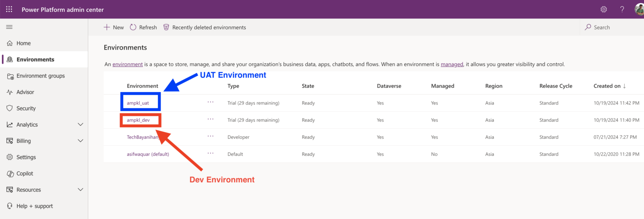The image size is (644, 219).
Task: Click the help question mark icon
Action: [622, 9]
